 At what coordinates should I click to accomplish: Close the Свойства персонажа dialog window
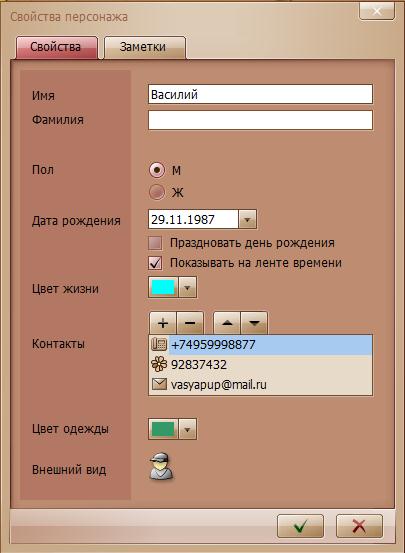376,12
